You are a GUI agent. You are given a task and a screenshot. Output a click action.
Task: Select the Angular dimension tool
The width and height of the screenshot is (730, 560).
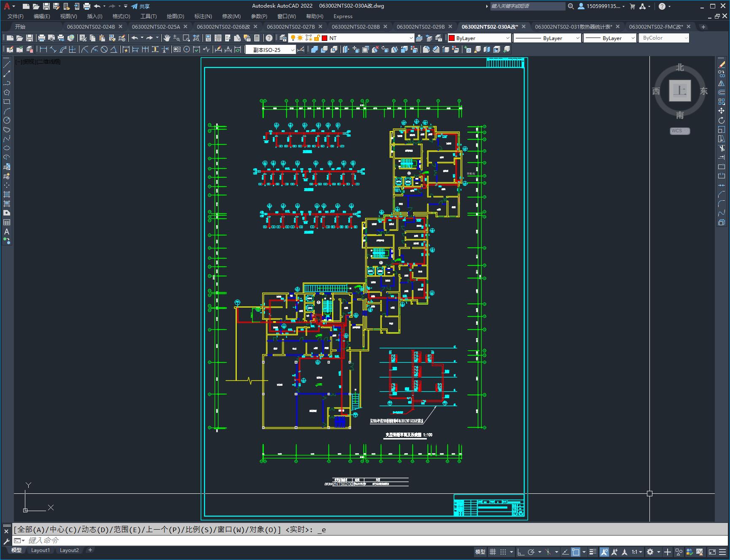pos(114,49)
